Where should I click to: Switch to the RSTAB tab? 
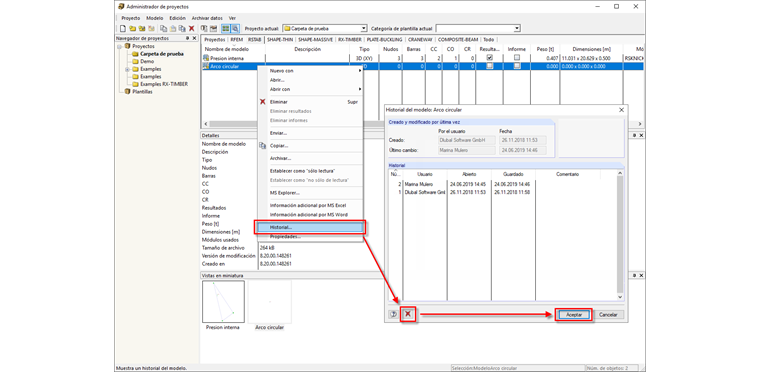pyautogui.click(x=254, y=40)
